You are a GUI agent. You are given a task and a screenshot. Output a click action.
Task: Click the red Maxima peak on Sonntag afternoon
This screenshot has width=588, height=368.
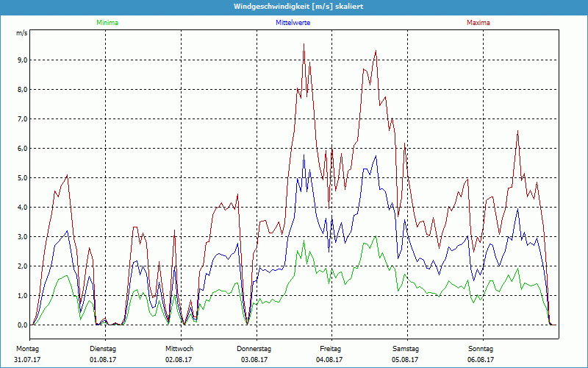(x=518, y=131)
